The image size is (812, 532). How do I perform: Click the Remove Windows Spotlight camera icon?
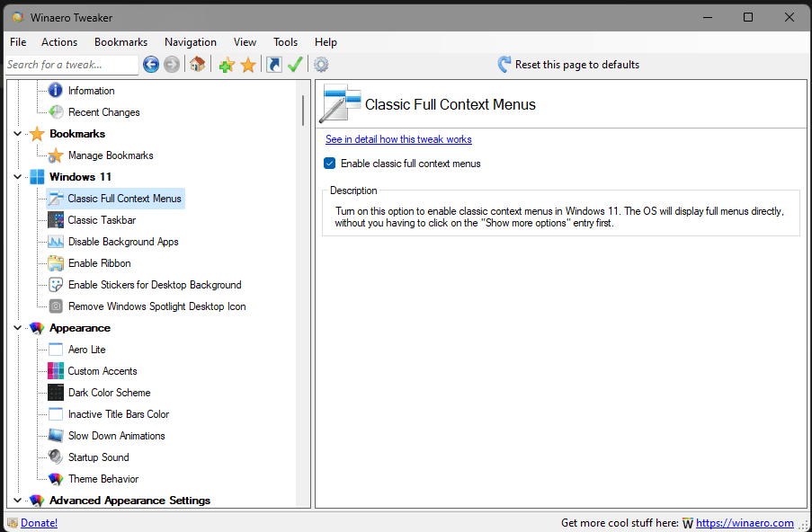[56, 306]
